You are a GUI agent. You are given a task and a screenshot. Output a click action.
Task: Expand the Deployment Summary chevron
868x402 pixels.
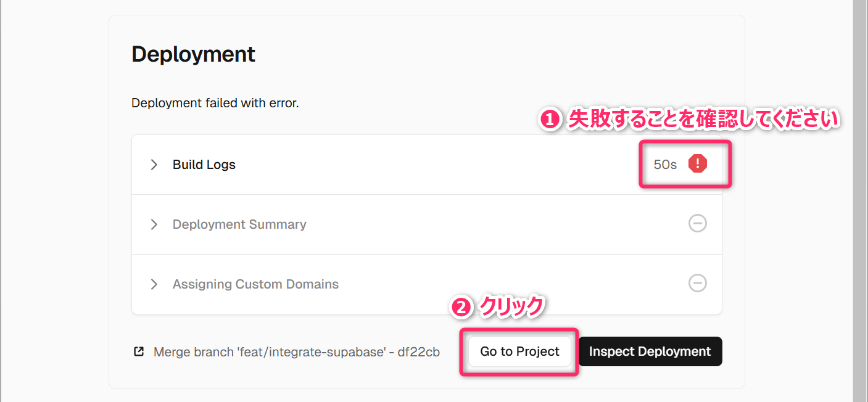pyautogui.click(x=154, y=224)
